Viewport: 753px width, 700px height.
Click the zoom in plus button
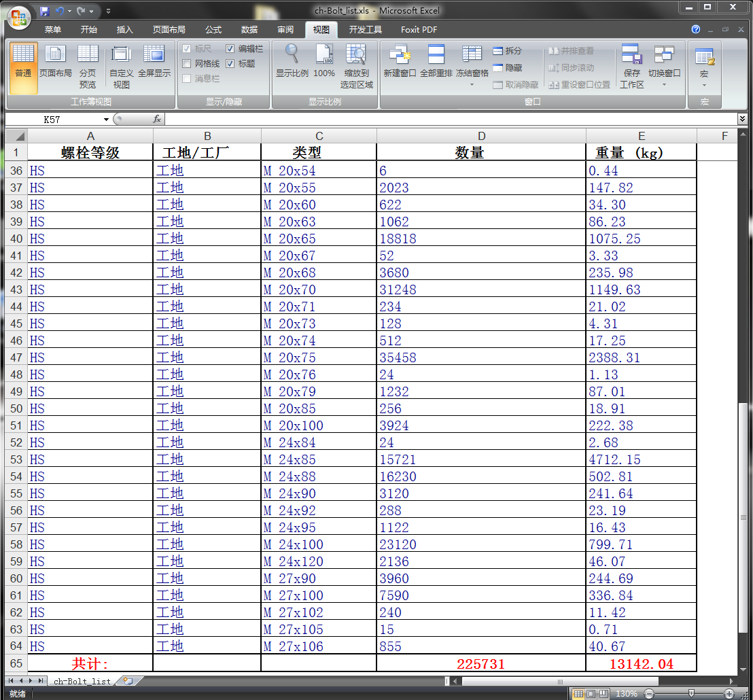(x=729, y=694)
